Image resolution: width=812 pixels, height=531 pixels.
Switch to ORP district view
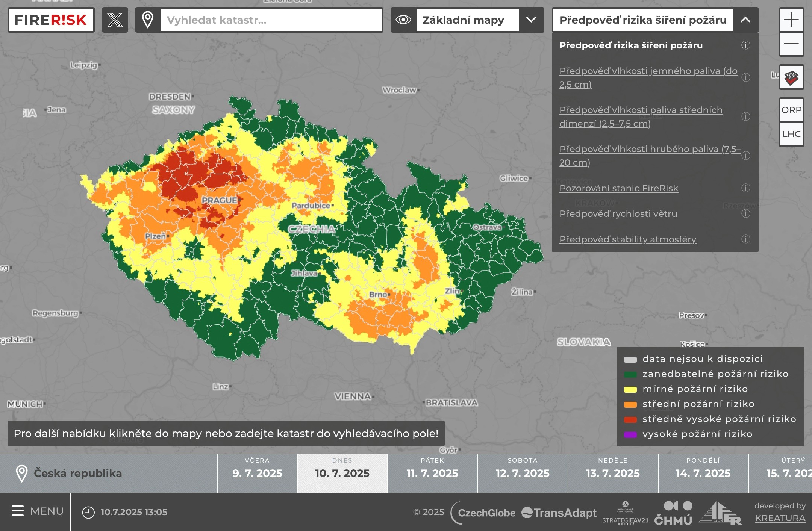point(791,110)
